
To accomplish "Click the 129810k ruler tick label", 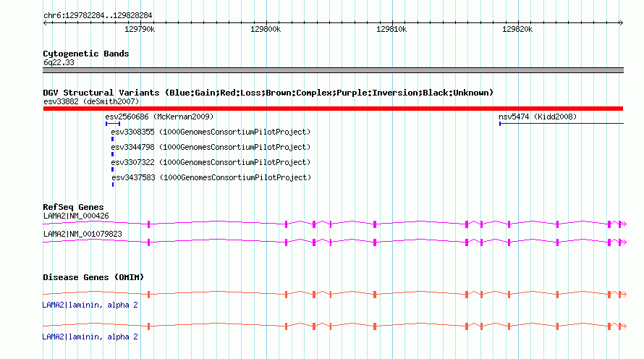I will 391,29.
